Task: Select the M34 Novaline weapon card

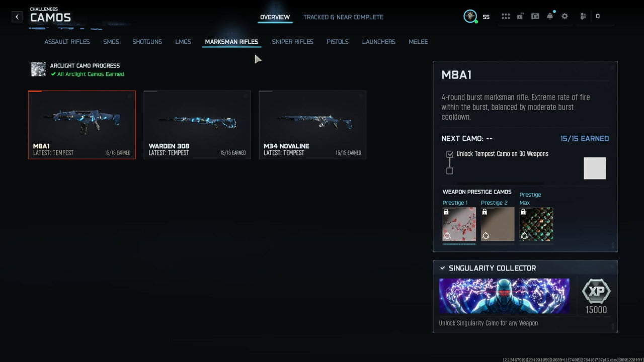Action: (312, 125)
